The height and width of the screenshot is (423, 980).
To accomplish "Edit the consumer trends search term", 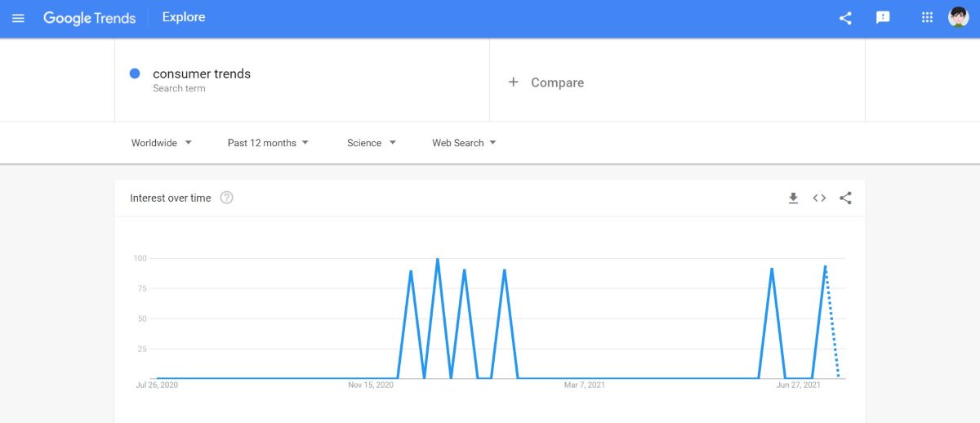I will pos(202,73).
